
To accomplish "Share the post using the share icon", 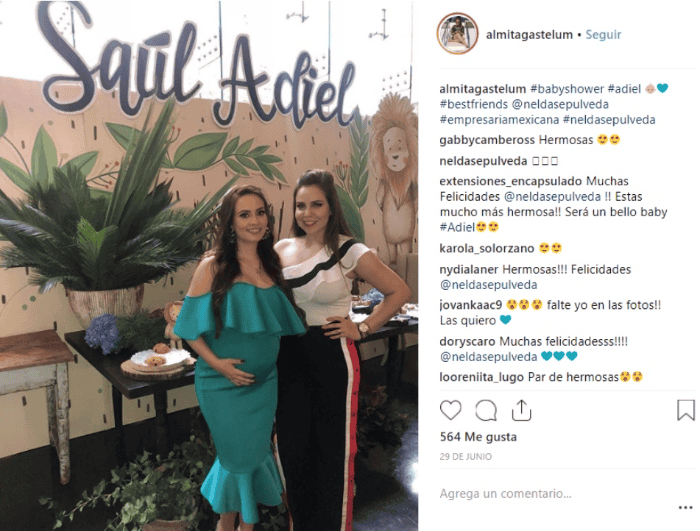I will (x=521, y=410).
